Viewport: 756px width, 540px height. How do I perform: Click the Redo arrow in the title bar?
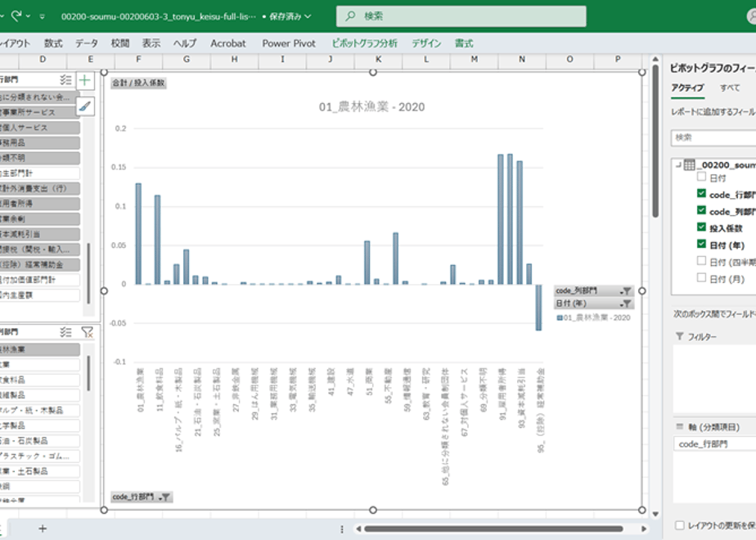point(16,16)
